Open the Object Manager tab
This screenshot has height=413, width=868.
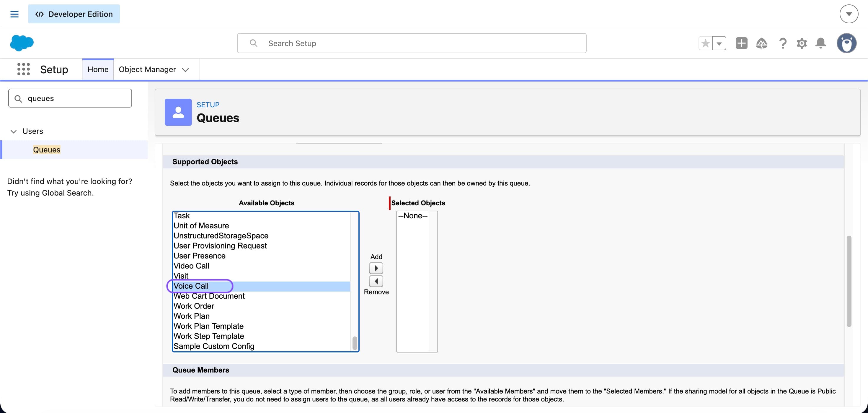point(147,69)
